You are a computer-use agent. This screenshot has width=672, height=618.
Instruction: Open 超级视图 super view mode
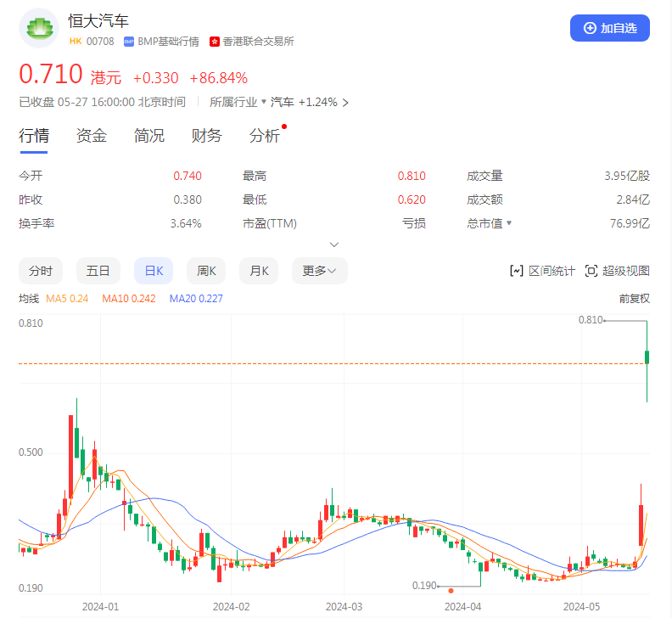(618, 271)
